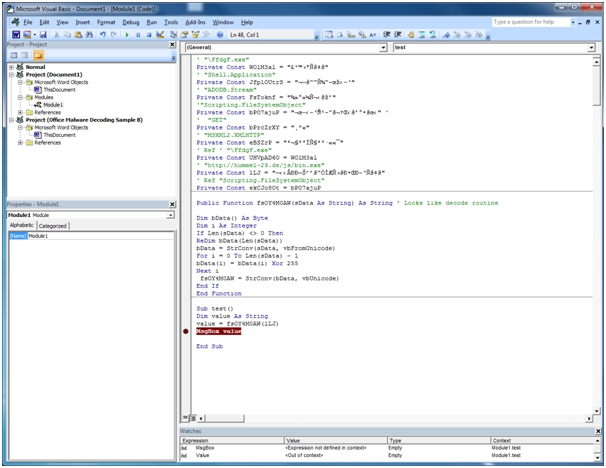This screenshot has width=606, height=468.
Task: Undo the last action using the toolbar
Action: click(x=103, y=35)
